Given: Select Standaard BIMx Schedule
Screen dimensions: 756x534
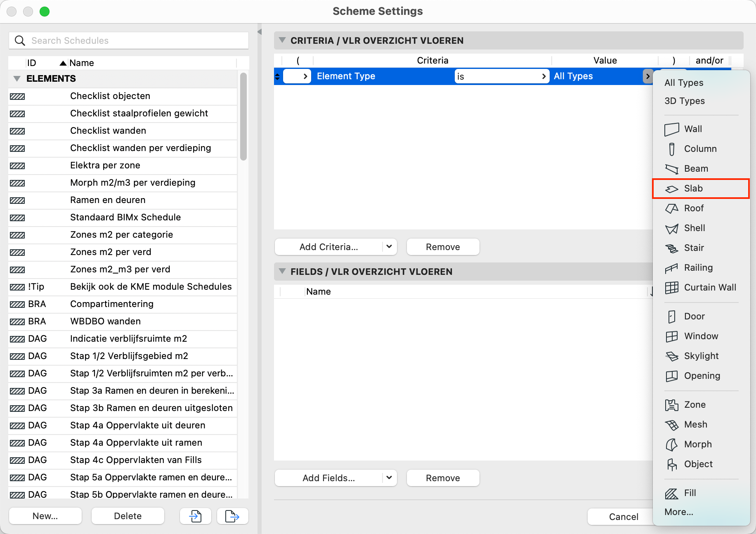Looking at the screenshot, I should point(123,217).
